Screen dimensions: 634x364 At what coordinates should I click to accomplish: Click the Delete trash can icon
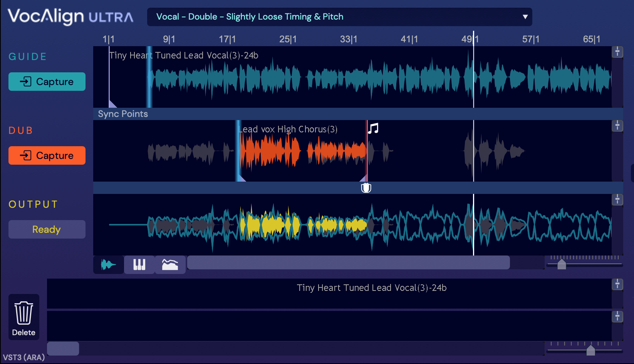pyautogui.click(x=23, y=313)
